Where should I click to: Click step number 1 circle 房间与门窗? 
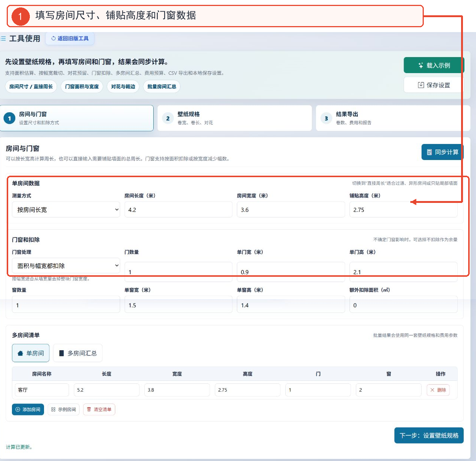click(x=9, y=118)
